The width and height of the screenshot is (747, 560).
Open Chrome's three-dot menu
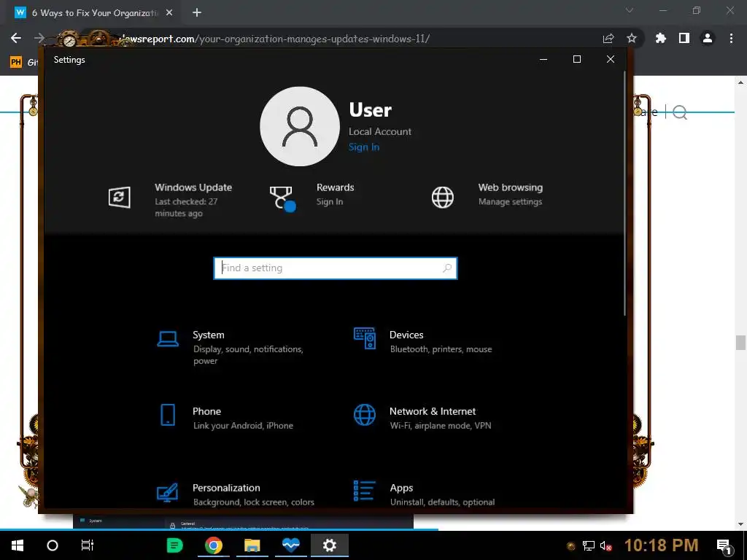coord(731,38)
